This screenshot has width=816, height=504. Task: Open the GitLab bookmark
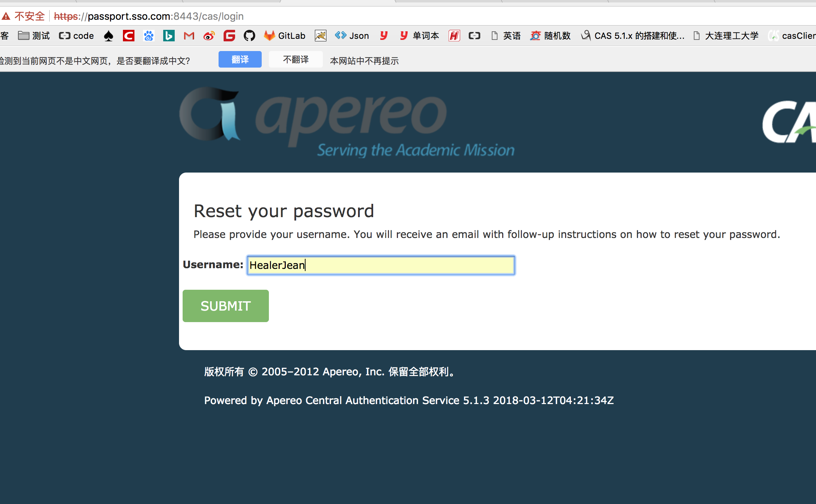click(284, 36)
